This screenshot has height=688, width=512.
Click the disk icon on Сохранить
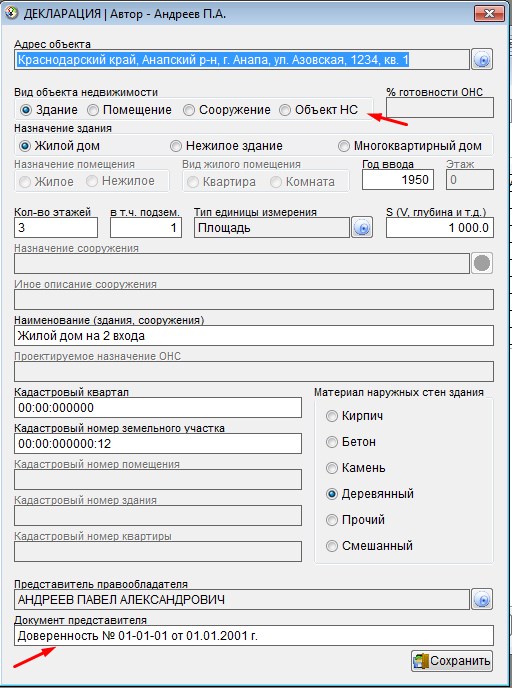[420, 661]
